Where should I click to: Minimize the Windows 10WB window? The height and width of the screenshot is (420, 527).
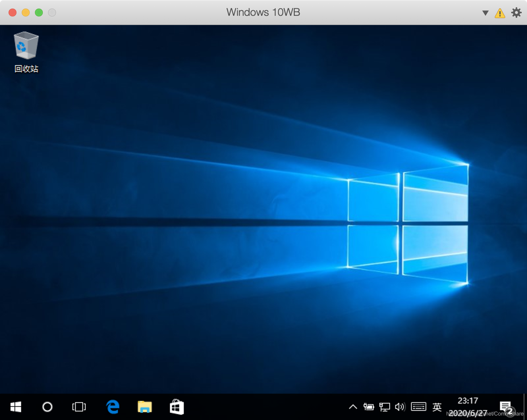pos(26,13)
